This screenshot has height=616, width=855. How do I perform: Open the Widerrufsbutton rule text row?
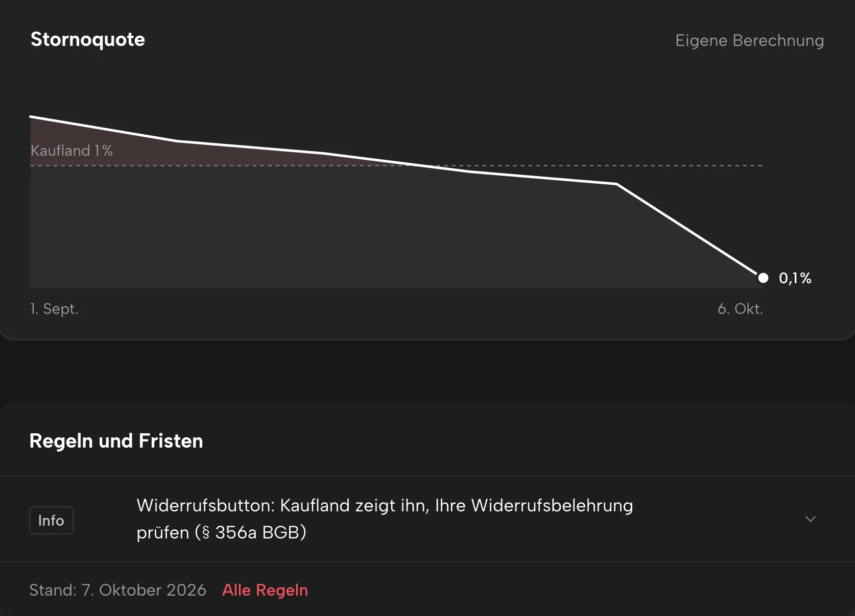[427, 519]
